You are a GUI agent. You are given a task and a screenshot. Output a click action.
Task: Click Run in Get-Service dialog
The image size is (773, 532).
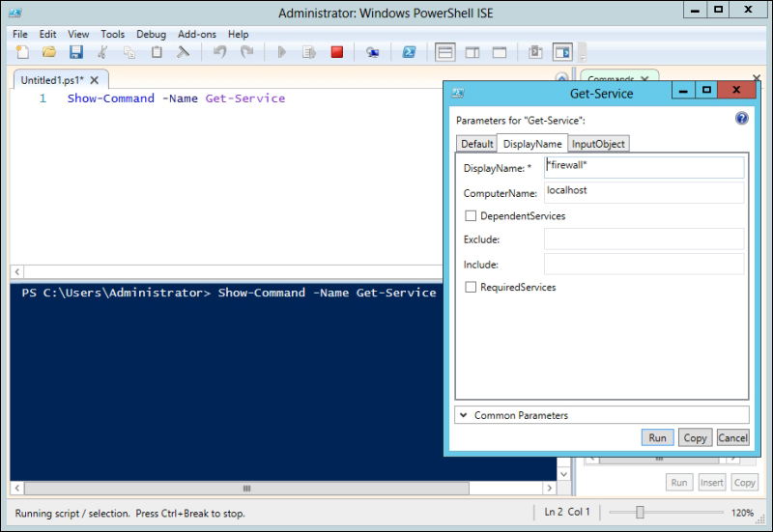[x=658, y=437]
